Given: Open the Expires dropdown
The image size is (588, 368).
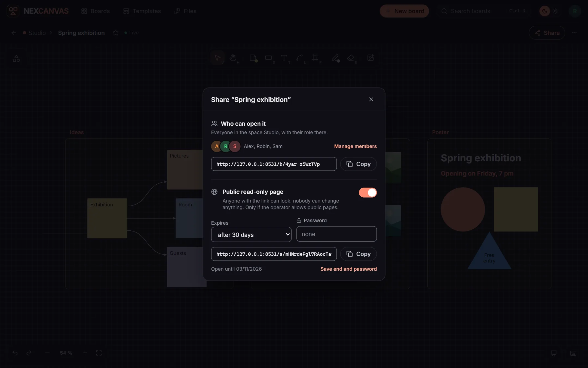Looking at the screenshot, I should (251, 234).
